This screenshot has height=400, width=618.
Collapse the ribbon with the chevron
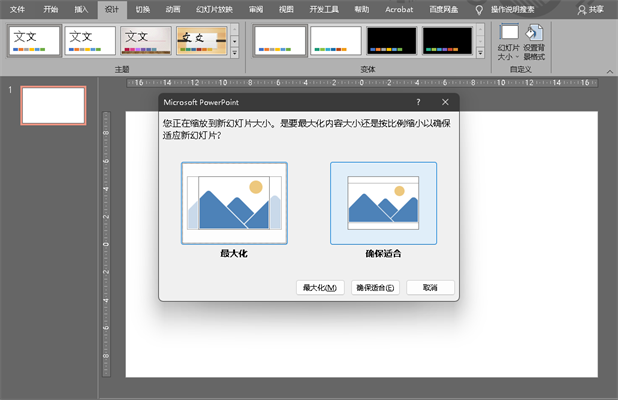pos(609,72)
